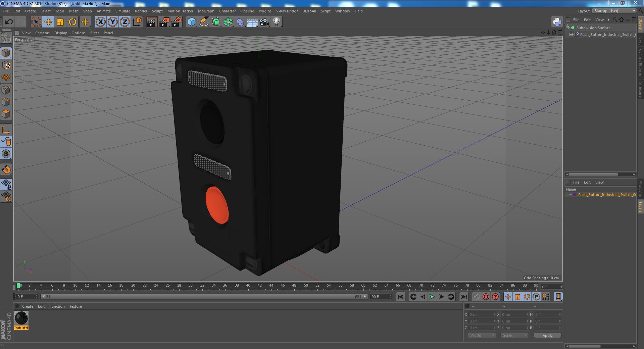Image resolution: width=644 pixels, height=349 pixels.
Task: Open the Scale mode dropdown
Action: [514, 335]
